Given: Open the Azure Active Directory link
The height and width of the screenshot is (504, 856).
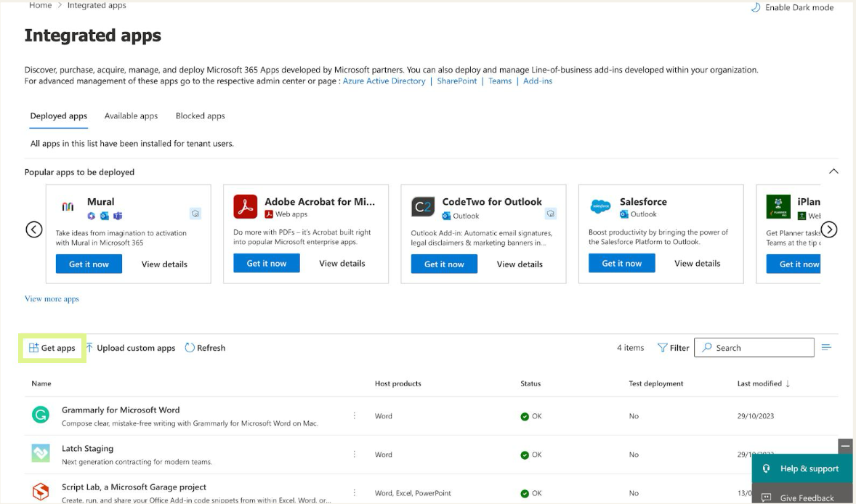Looking at the screenshot, I should point(384,81).
